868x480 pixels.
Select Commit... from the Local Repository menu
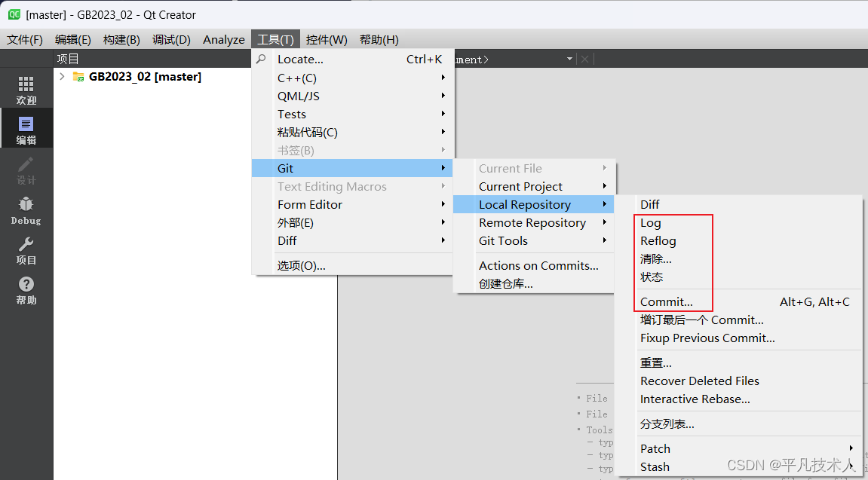[666, 301]
